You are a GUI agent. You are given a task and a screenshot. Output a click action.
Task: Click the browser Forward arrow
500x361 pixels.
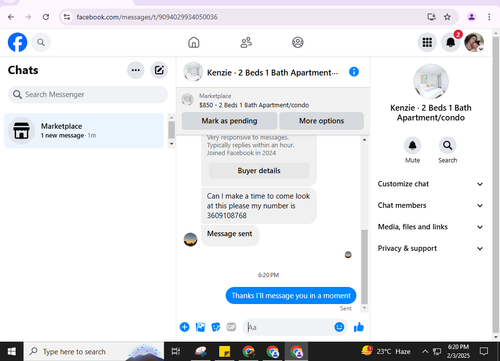28,17
